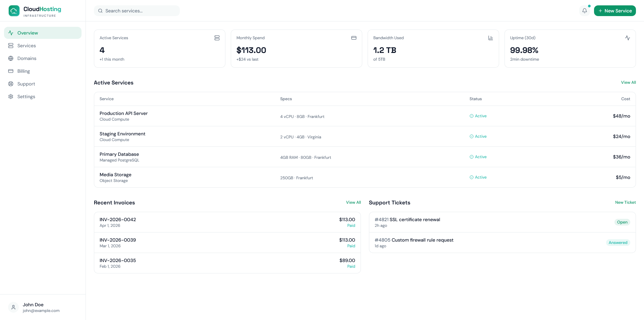
Task: Click the Active status icon for Media Storage
Action: (471, 177)
